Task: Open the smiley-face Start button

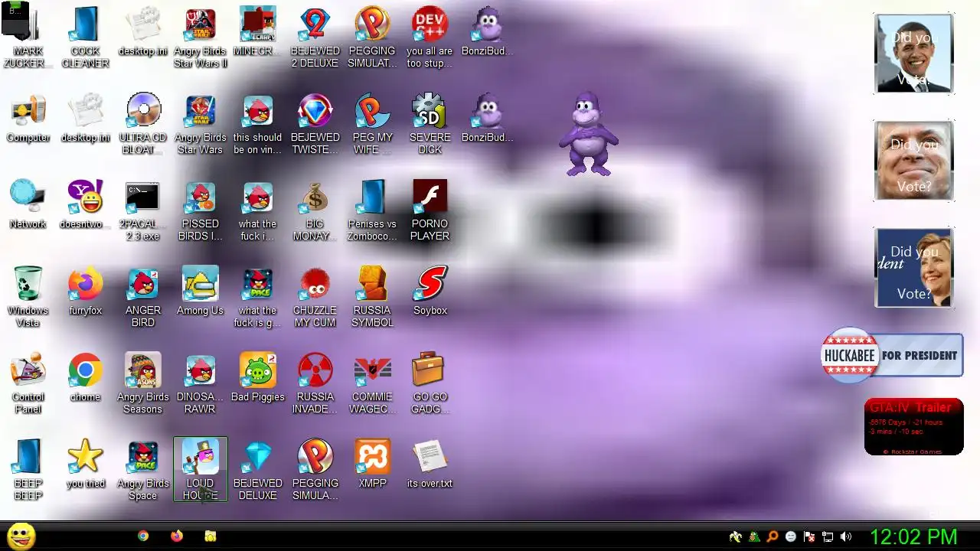Action: tap(21, 536)
